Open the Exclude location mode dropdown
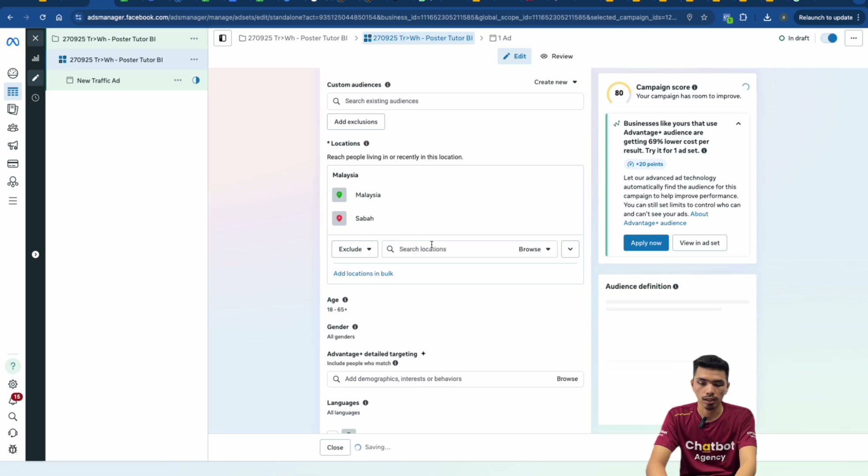The image size is (868, 476). 355,249
